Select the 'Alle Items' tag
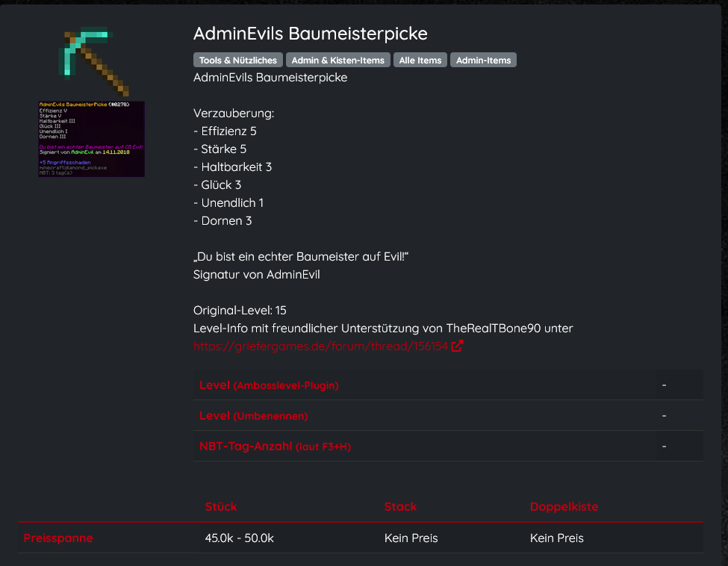728x566 pixels. pos(420,60)
